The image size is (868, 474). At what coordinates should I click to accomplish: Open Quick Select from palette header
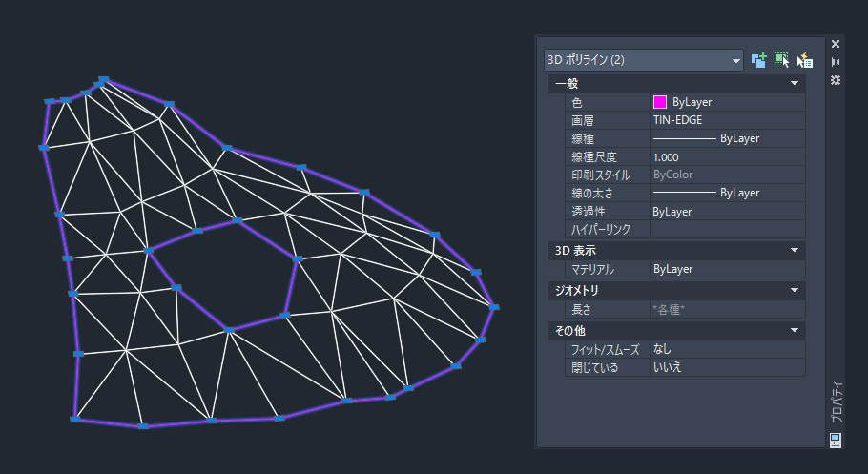coord(805,60)
